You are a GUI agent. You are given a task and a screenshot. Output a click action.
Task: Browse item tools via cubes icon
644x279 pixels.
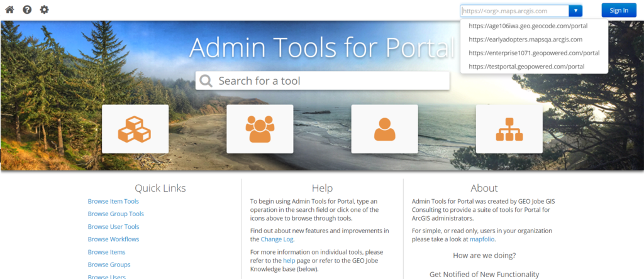[135, 129]
